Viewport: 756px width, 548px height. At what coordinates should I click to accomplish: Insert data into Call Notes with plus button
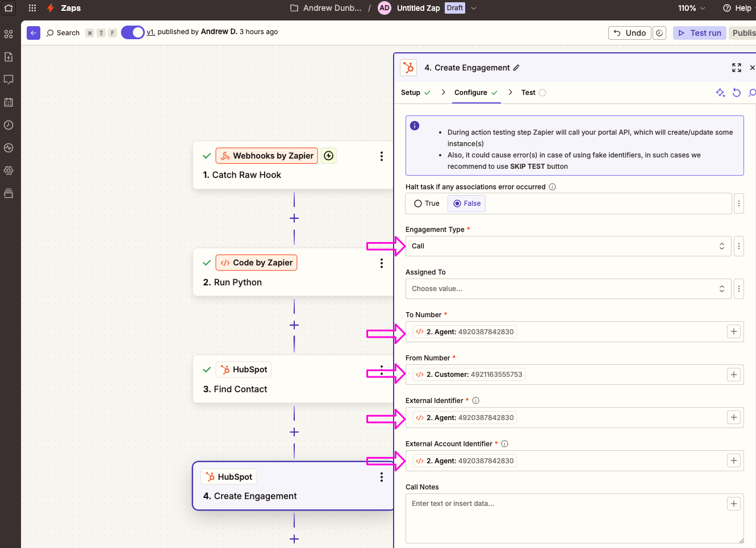[734, 504]
